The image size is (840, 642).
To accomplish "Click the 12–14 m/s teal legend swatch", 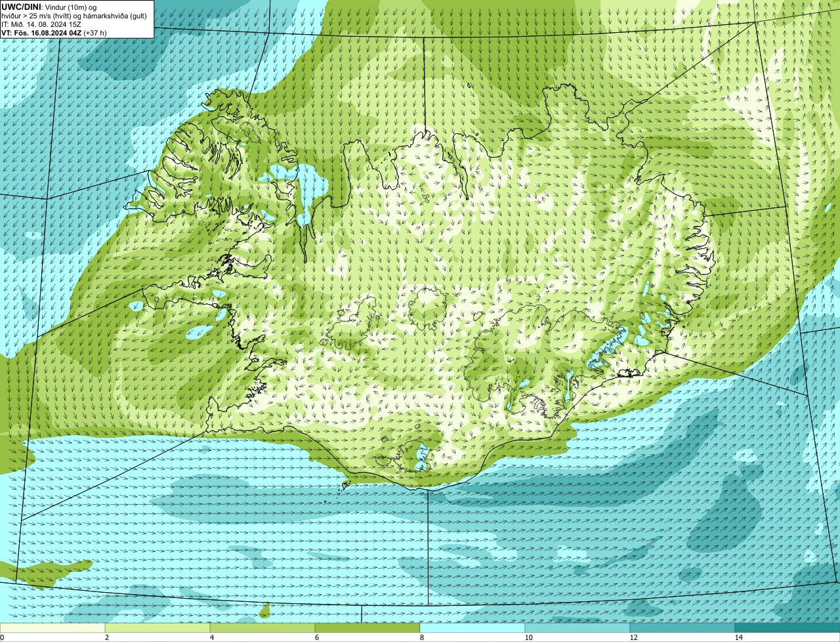I will [x=682, y=628].
